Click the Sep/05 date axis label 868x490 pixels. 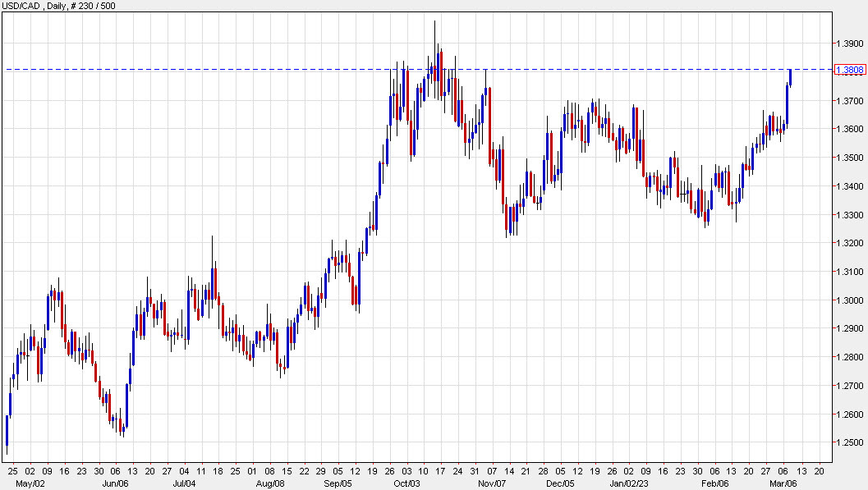tap(337, 484)
